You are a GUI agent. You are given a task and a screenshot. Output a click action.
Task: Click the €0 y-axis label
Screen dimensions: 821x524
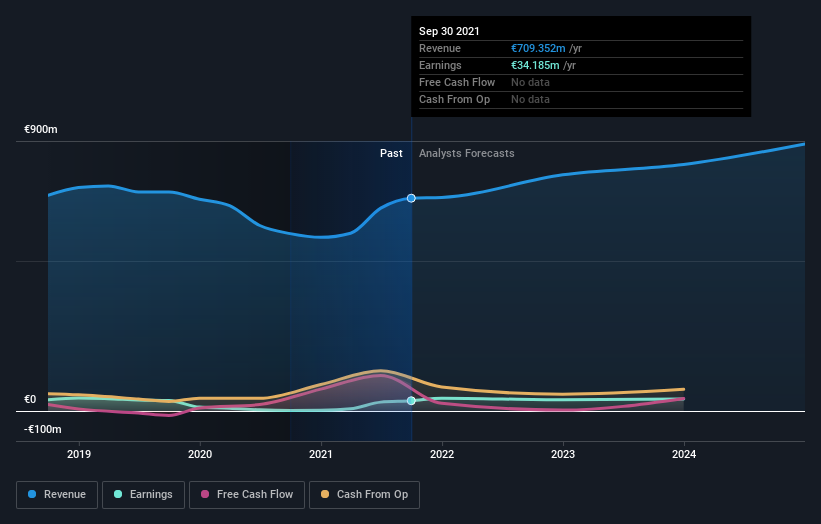click(x=30, y=399)
